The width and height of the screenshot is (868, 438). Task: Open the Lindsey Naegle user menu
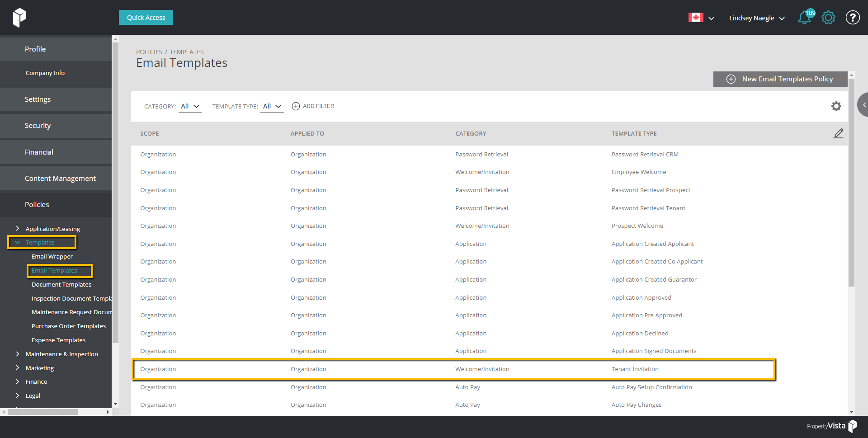(757, 18)
